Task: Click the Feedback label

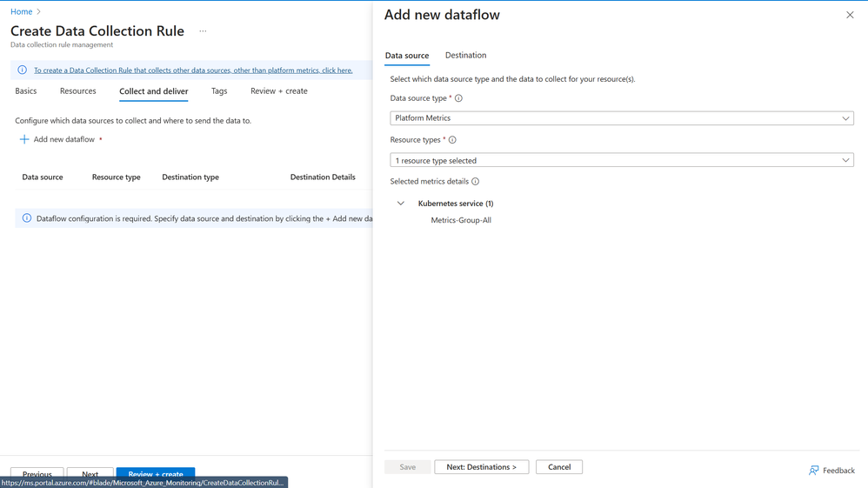Action: click(x=838, y=471)
